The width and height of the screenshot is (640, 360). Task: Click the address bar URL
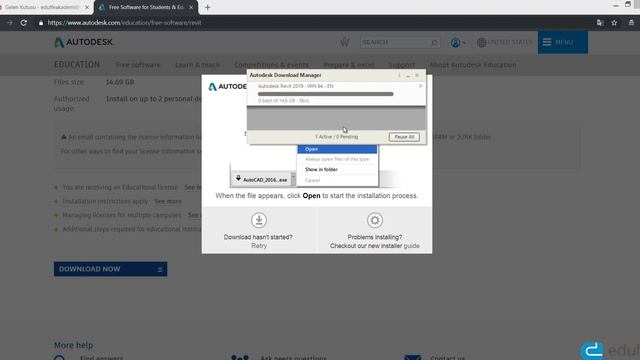124,23
